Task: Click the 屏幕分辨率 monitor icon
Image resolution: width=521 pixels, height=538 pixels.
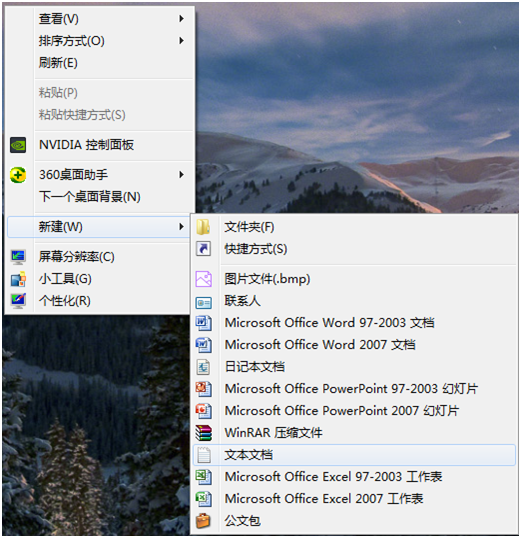Action: (18, 257)
